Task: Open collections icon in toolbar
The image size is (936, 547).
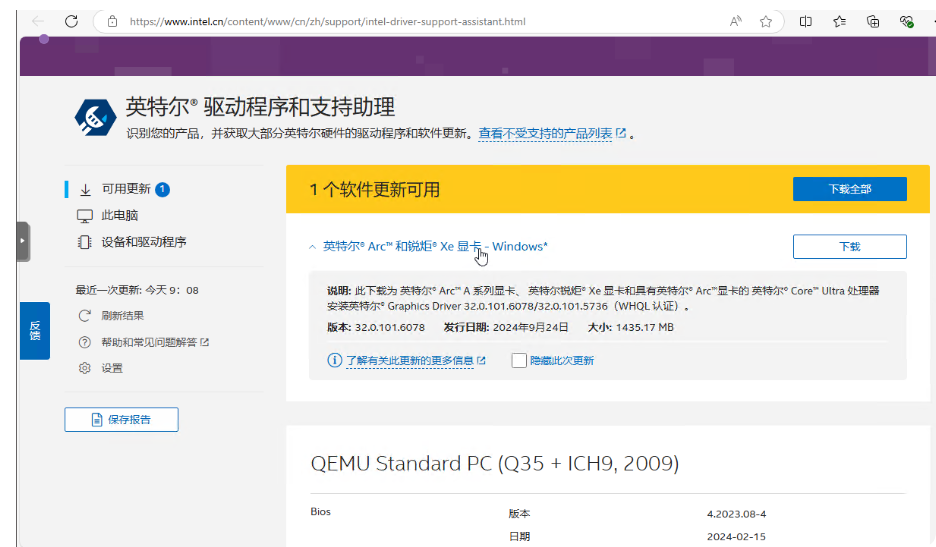Action: pos(873,21)
